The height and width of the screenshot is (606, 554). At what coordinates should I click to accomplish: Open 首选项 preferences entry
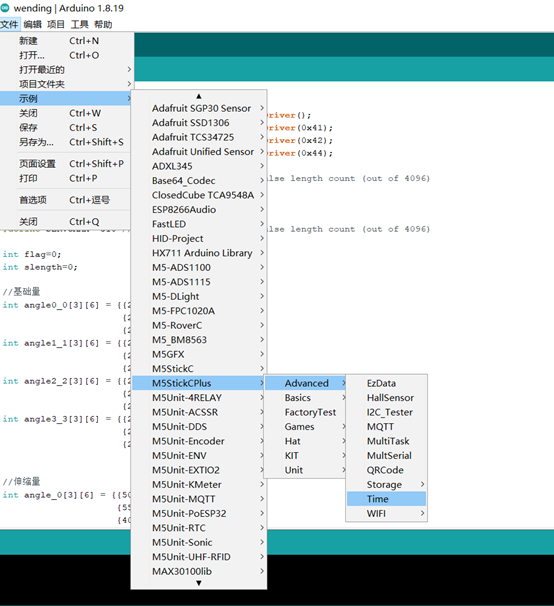(67, 200)
